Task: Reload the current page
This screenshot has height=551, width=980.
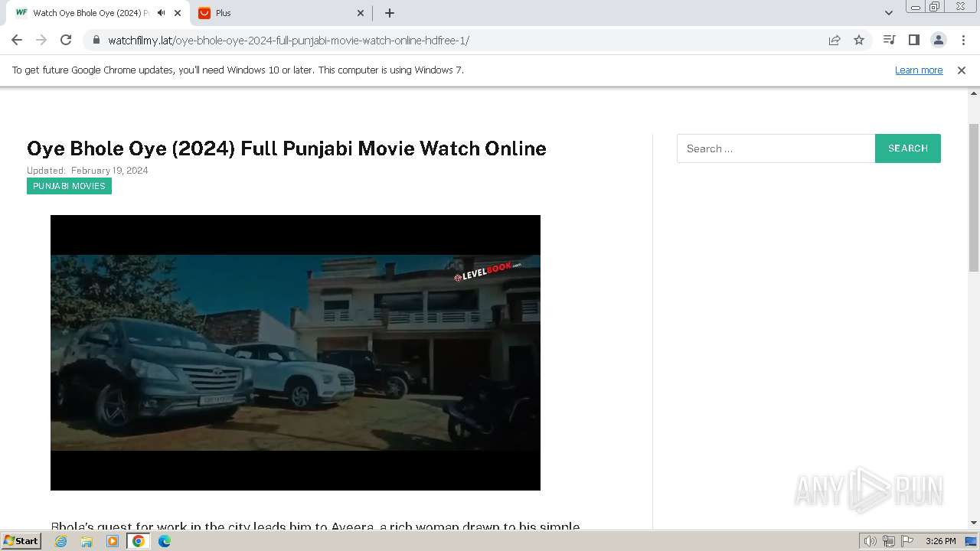Action: (66, 40)
